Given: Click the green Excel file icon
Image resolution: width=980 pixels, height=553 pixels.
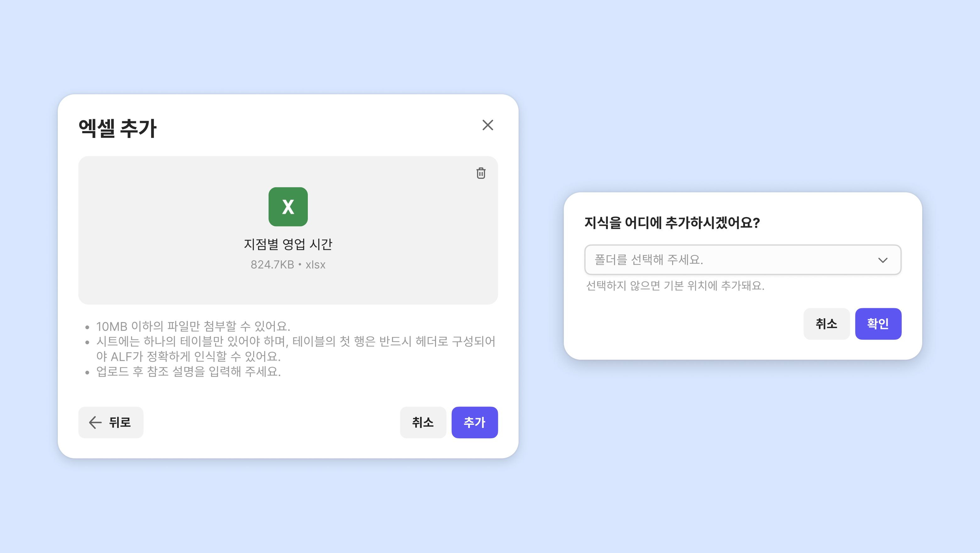Looking at the screenshot, I should coord(288,207).
